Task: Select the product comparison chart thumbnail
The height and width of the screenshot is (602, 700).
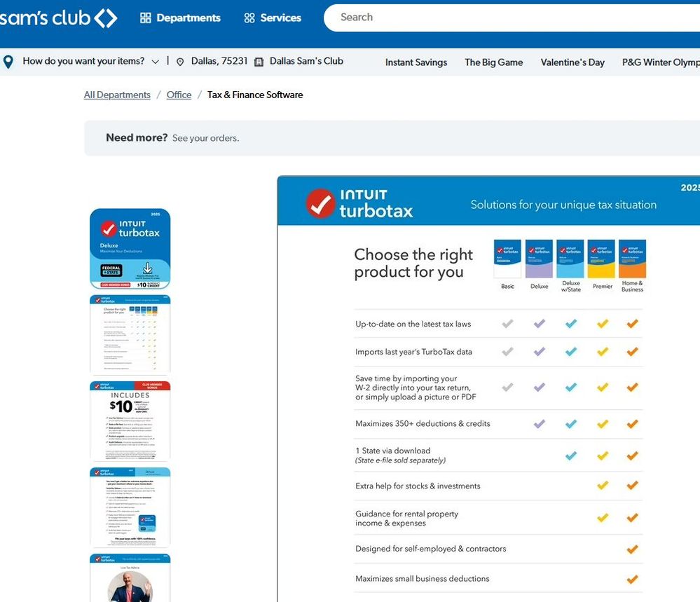Action: click(x=130, y=335)
